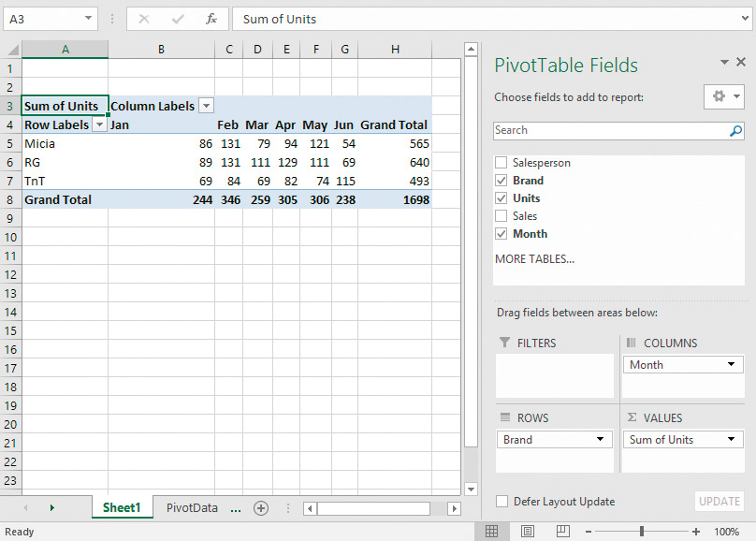756x541 pixels.
Task: Click the Enter checkmark icon in formula bar
Action: click(x=178, y=19)
